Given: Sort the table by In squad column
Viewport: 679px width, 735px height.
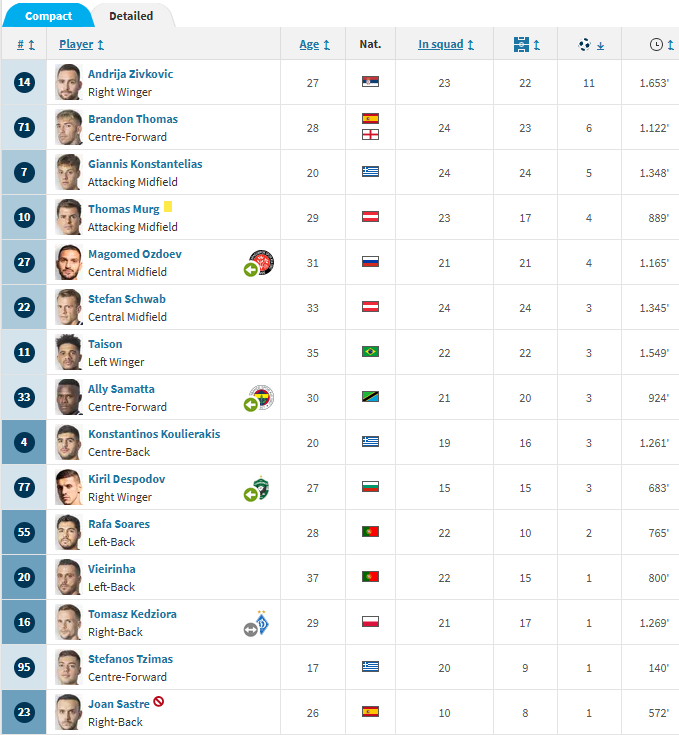Looking at the screenshot, I should click(x=445, y=44).
